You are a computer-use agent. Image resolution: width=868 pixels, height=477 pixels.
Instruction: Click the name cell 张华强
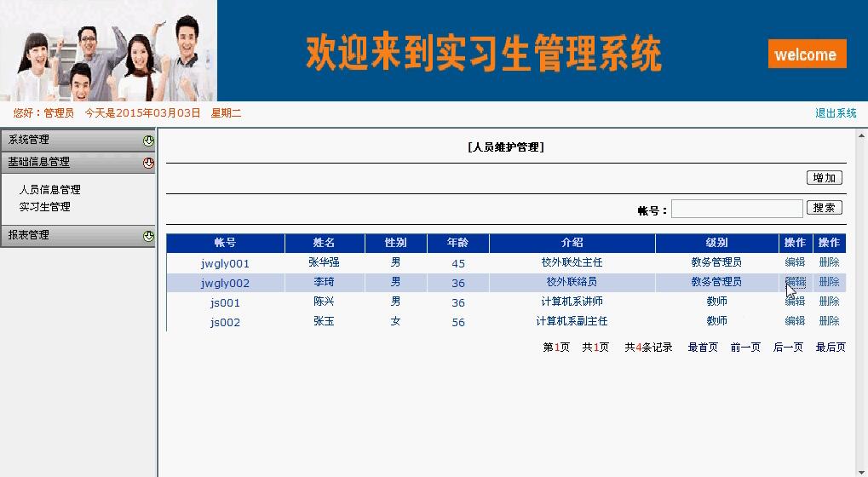coord(324,262)
